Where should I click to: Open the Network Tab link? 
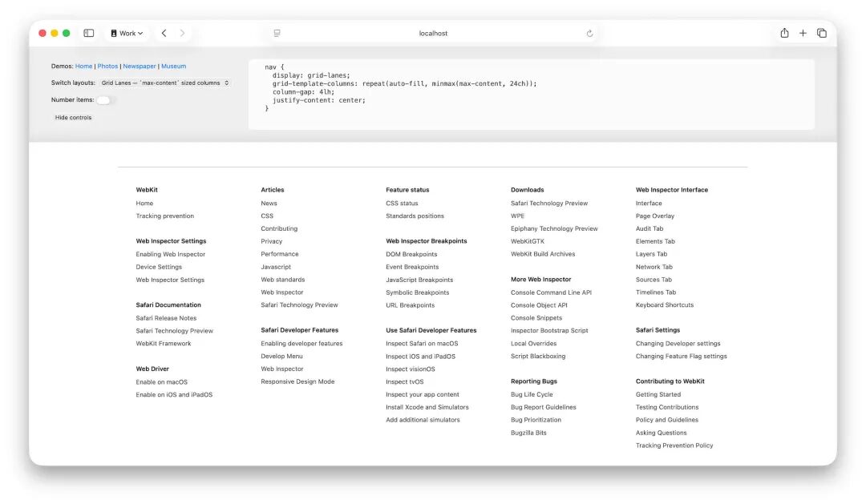[654, 267]
